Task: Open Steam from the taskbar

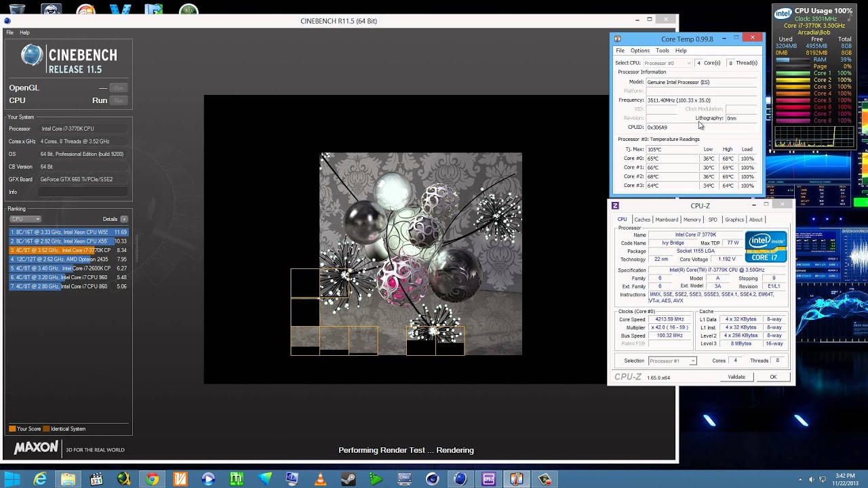Action: 348,479
